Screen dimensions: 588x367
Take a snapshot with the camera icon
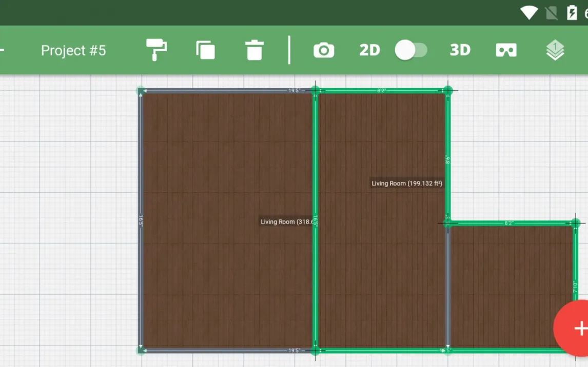pyautogui.click(x=324, y=50)
